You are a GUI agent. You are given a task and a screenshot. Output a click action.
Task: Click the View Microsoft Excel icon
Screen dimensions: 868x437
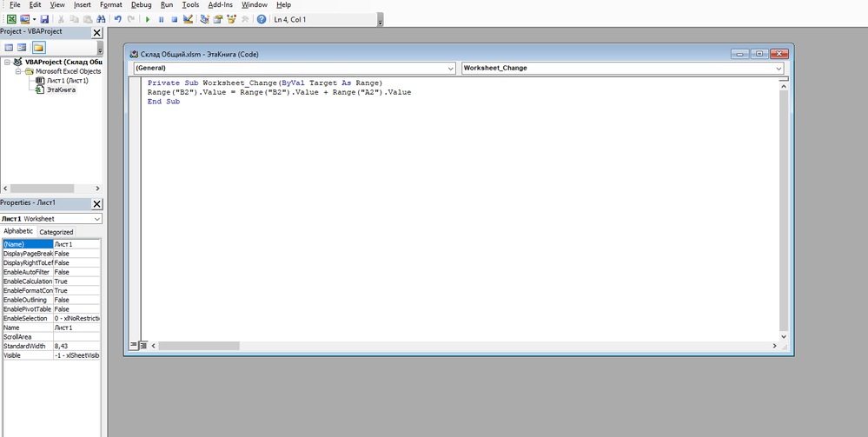coord(11,19)
